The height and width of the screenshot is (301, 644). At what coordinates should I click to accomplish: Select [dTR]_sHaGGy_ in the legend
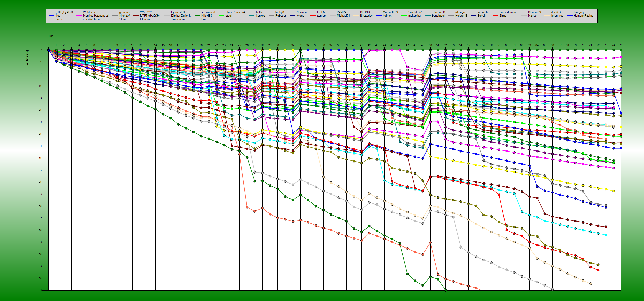[150, 16]
